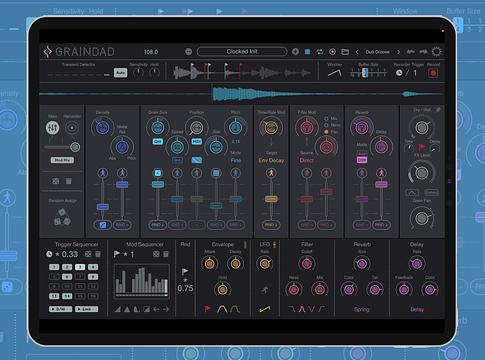485x360 pixels.
Task: Click the Mod Mix horizontal slider handle
Action: 75,147
